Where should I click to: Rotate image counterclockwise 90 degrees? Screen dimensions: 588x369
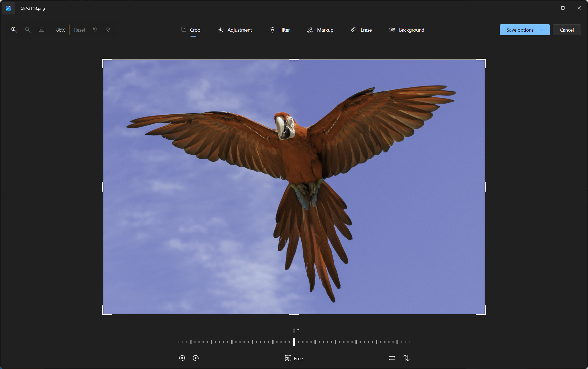coord(182,358)
